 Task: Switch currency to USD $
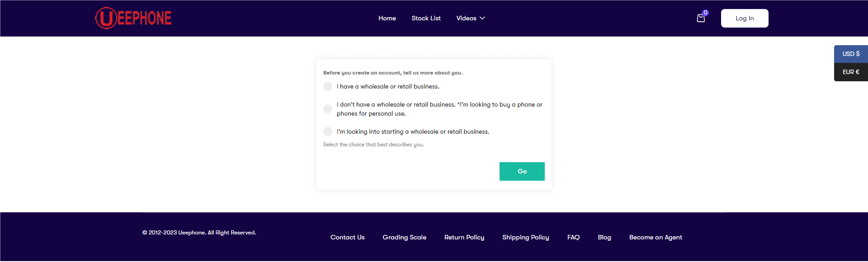click(851, 54)
